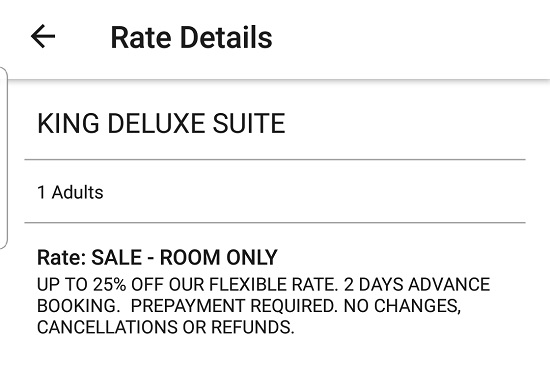Tap the Rate Details page title
550x367 pixels.
coord(192,37)
